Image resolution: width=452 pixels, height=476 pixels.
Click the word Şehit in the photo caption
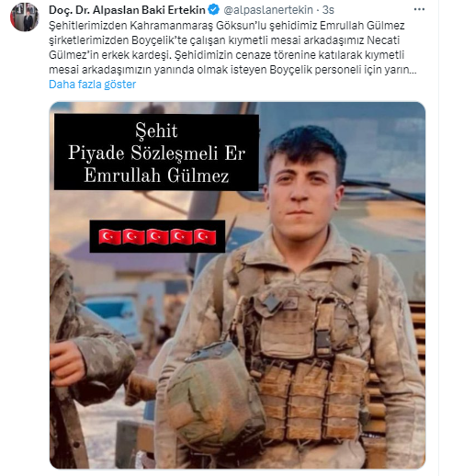[x=156, y=131]
